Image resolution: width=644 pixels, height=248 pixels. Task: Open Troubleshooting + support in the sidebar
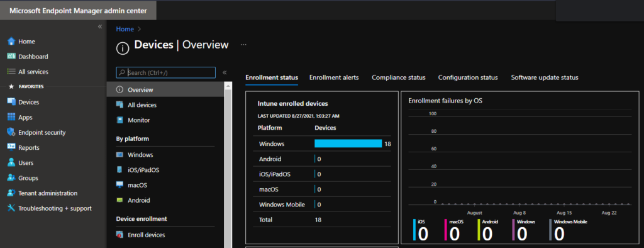pyautogui.click(x=55, y=208)
